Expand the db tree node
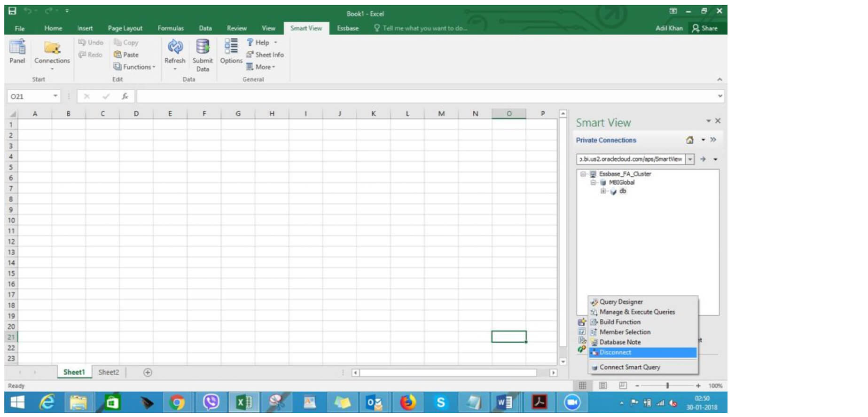This screenshot has width=868, height=417. [603, 191]
